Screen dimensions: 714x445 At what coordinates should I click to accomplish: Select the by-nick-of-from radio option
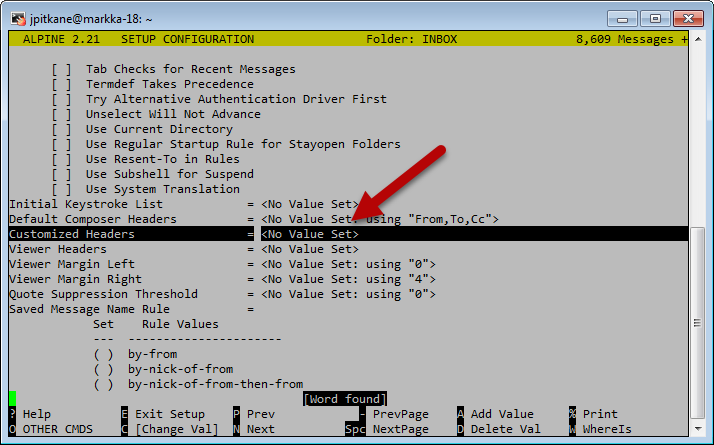(103, 369)
